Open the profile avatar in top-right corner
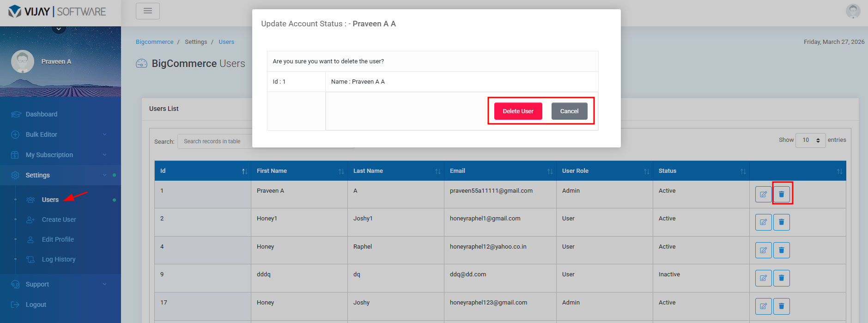868x323 pixels. point(853,11)
